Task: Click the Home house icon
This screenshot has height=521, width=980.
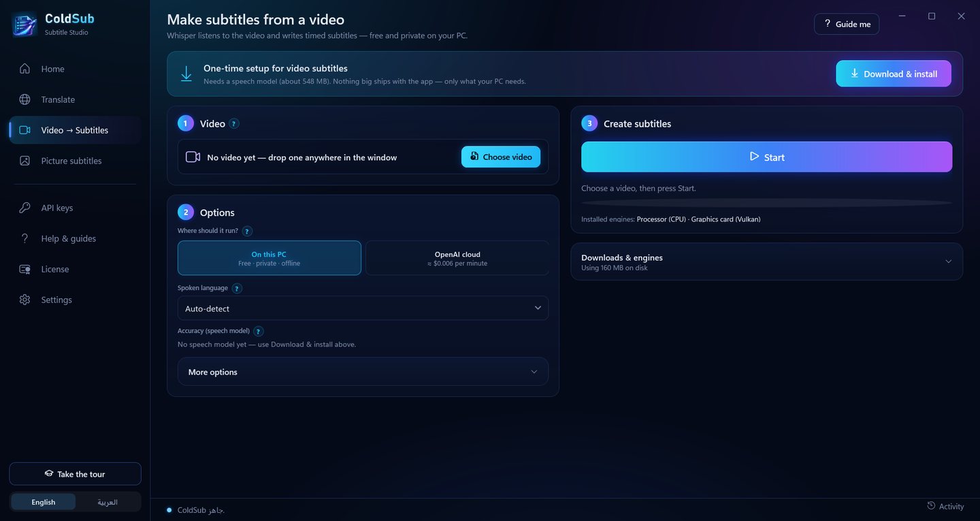Action: pos(24,69)
